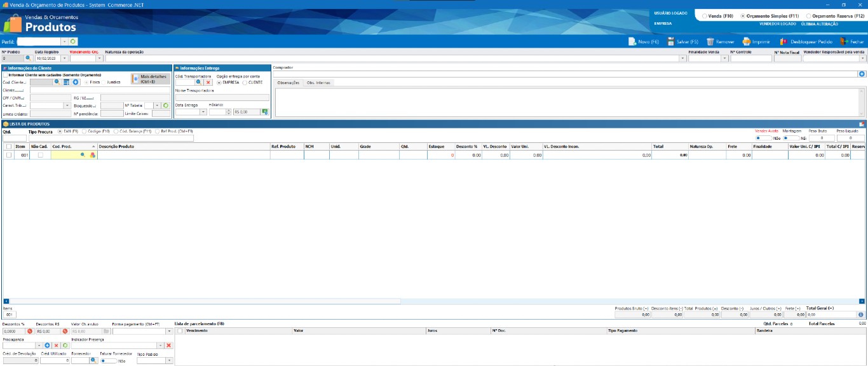Refresh the Perfil list with green icon
Image resolution: width=868 pixels, height=366 pixels.
(73, 41)
